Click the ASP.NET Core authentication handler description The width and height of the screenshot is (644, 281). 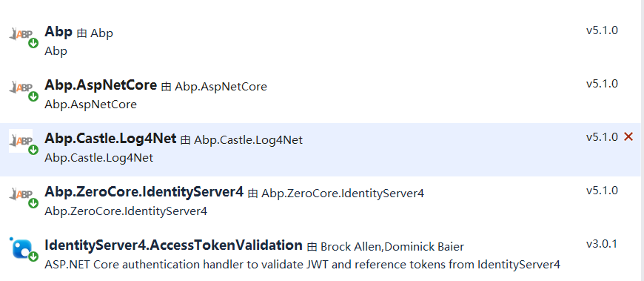click(302, 265)
